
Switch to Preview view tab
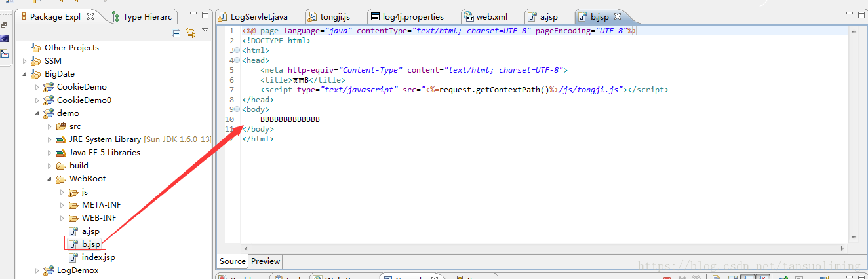pos(266,261)
